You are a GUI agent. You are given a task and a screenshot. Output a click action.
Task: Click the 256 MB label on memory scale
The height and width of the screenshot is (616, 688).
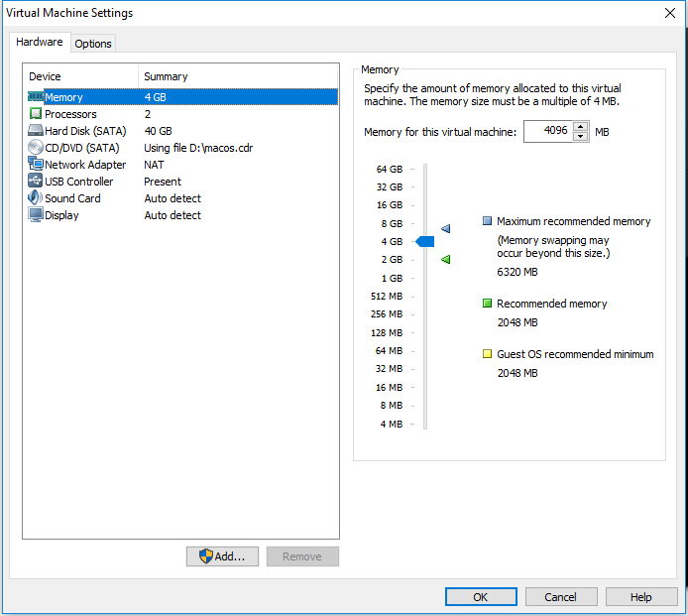(387, 313)
